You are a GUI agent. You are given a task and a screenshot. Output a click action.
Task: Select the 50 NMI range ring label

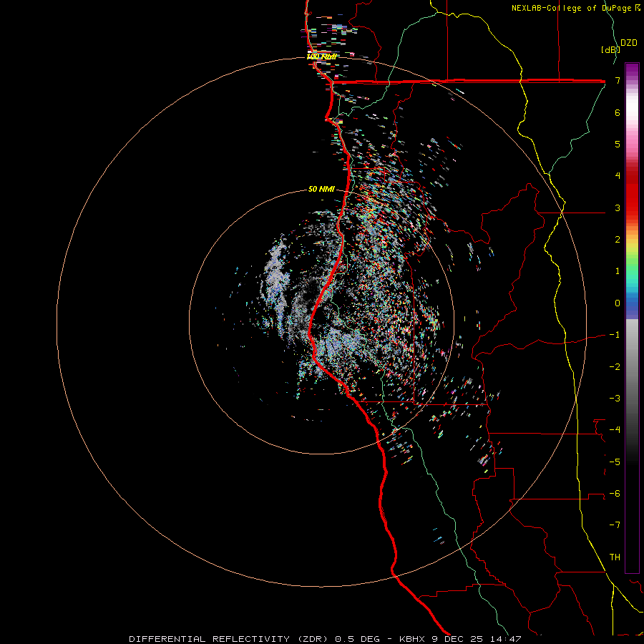[321, 190]
